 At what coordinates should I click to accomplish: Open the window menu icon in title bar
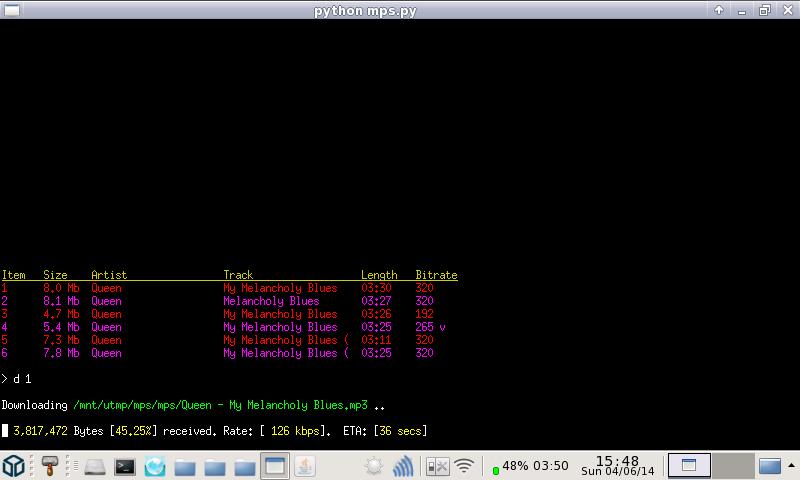click(12, 10)
